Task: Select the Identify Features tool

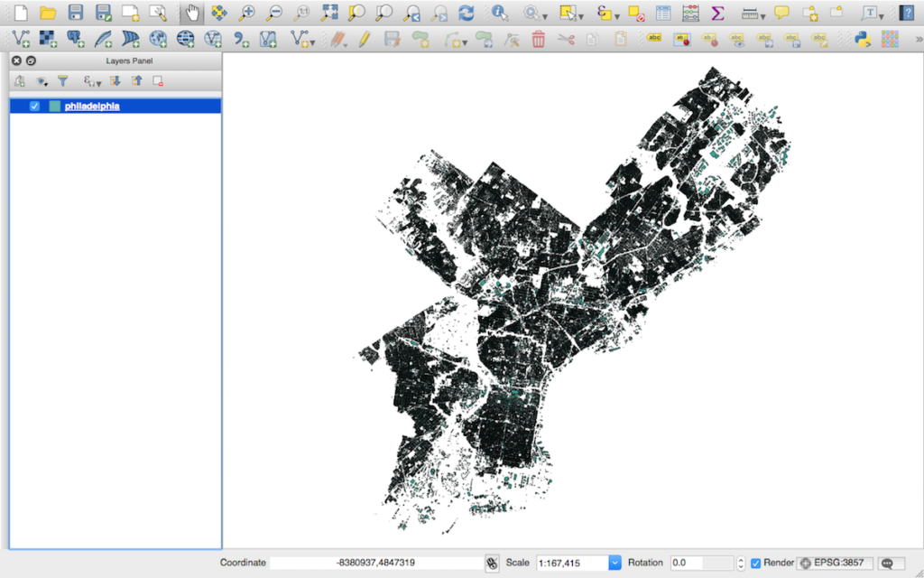Action: pyautogui.click(x=499, y=13)
